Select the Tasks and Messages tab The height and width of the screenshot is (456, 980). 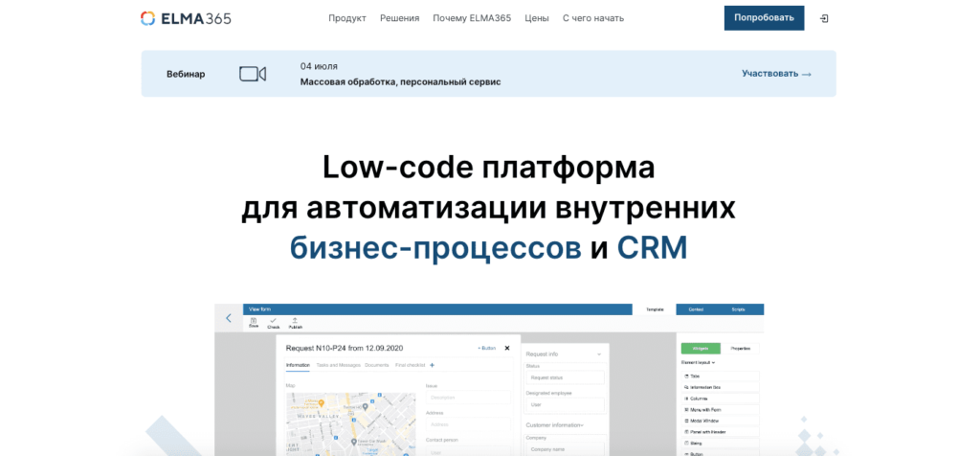338,365
